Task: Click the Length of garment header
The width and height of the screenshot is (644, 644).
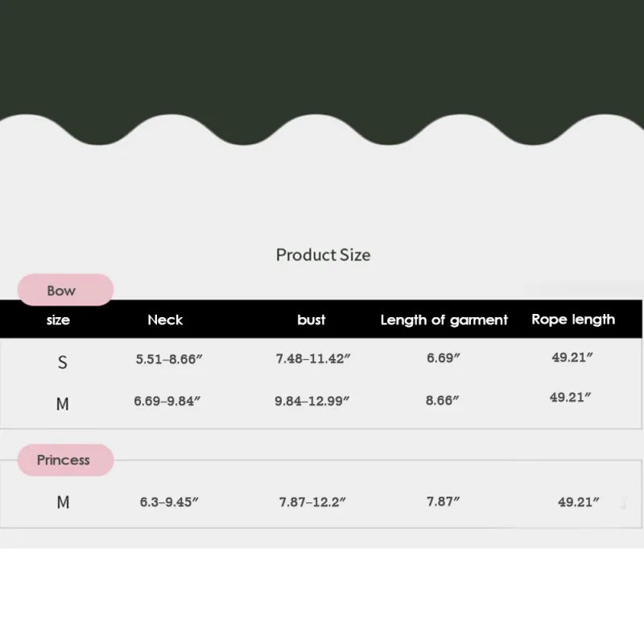Action: [444, 320]
